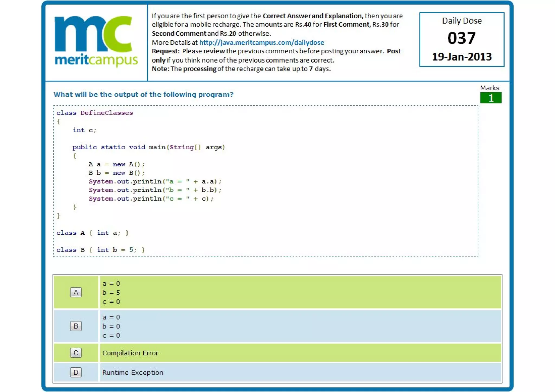The height and width of the screenshot is (392, 555).
Task: Choose answer option D button
Action: pos(76,373)
